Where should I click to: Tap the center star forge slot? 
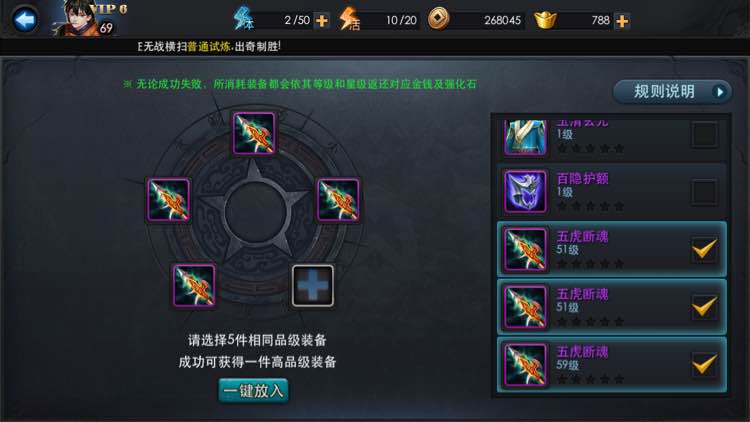point(254,211)
